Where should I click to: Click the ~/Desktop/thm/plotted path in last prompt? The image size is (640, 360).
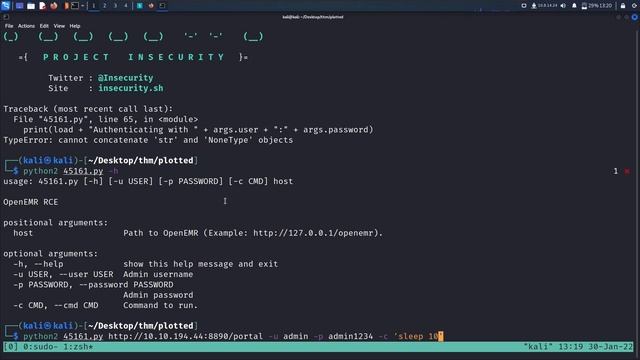[140, 326]
